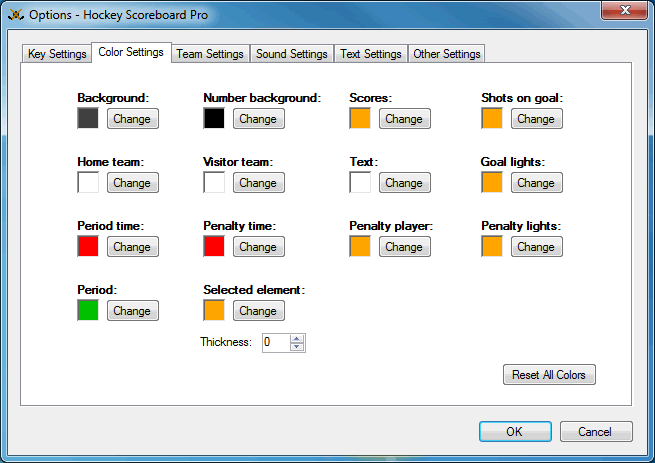This screenshot has width=655, height=463.
Task: Switch to the Key Settings tab
Action: (56, 53)
